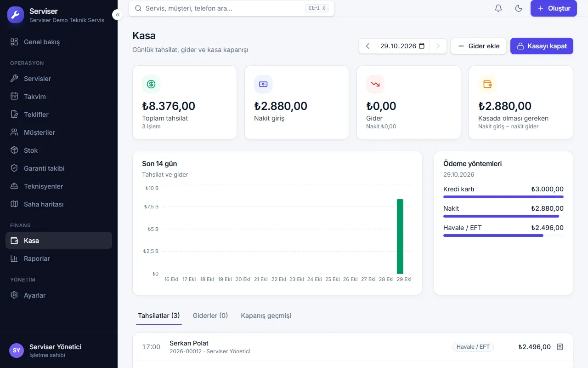
Task: Click the wallet Kasada olması gereken icon
Action: [487, 84]
